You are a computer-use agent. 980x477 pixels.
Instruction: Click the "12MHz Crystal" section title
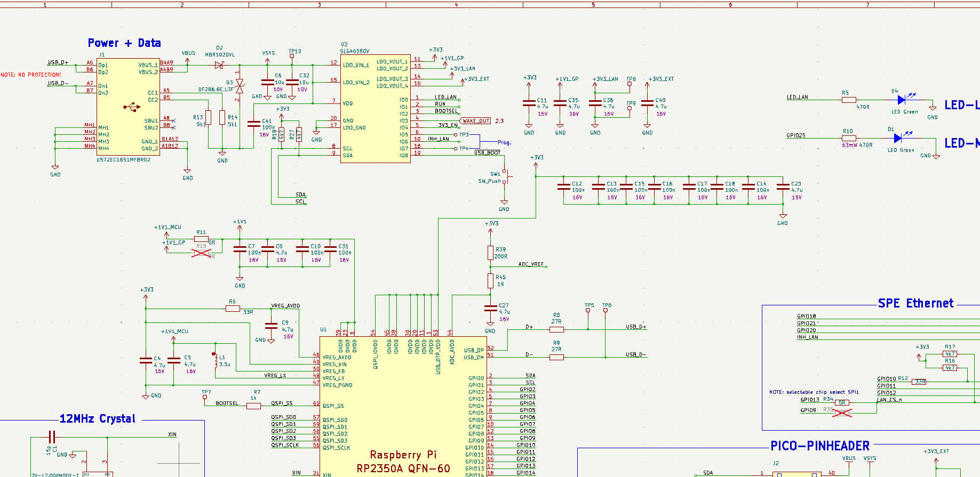tap(97, 419)
